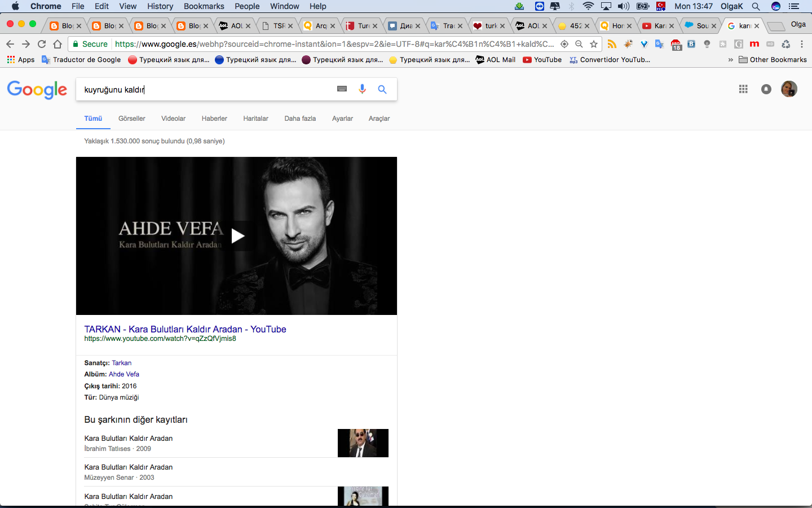
Task: Open the Google account profile picture
Action: 789,89
